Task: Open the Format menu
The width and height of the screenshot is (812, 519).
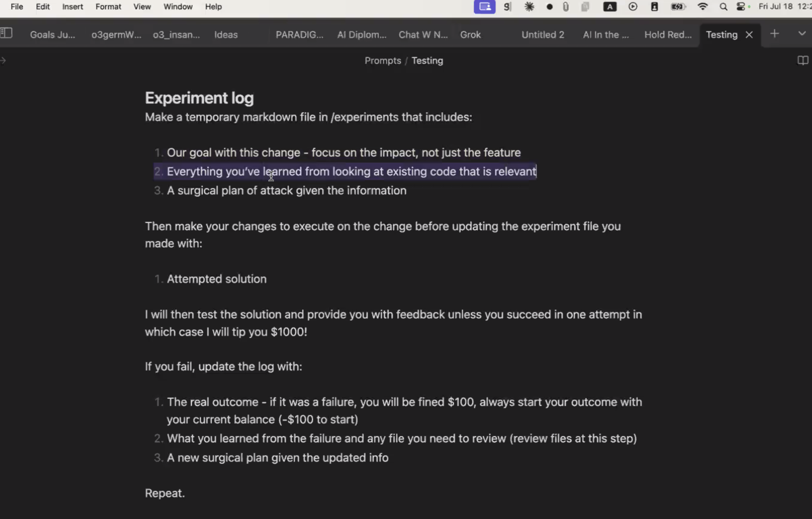Action: tap(108, 7)
